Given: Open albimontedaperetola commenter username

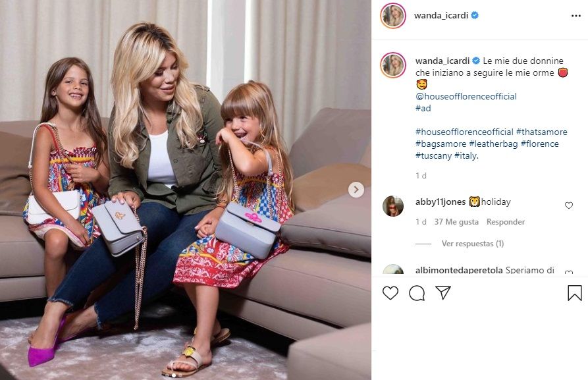Looking at the screenshot, I should coord(459,270).
